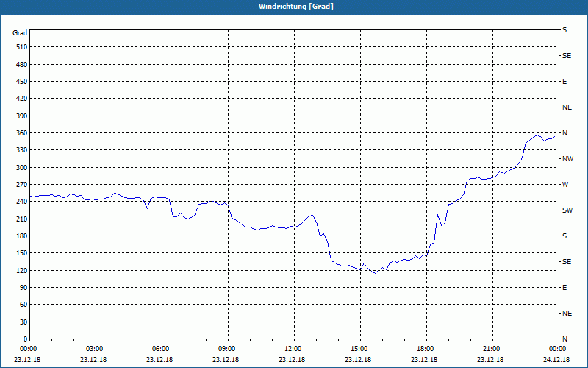Click the 120 value on the y-axis
This screenshot has height=368, width=588.
click(x=21, y=270)
